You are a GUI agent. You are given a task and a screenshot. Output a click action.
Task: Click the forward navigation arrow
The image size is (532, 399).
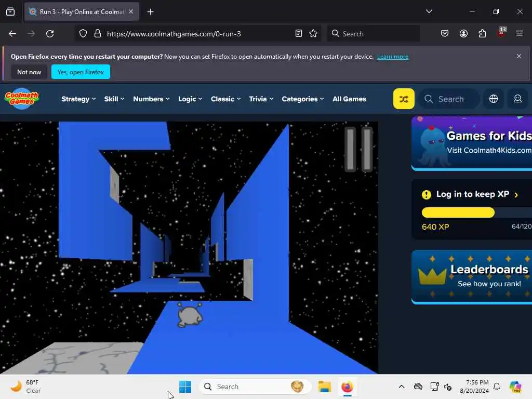31,34
